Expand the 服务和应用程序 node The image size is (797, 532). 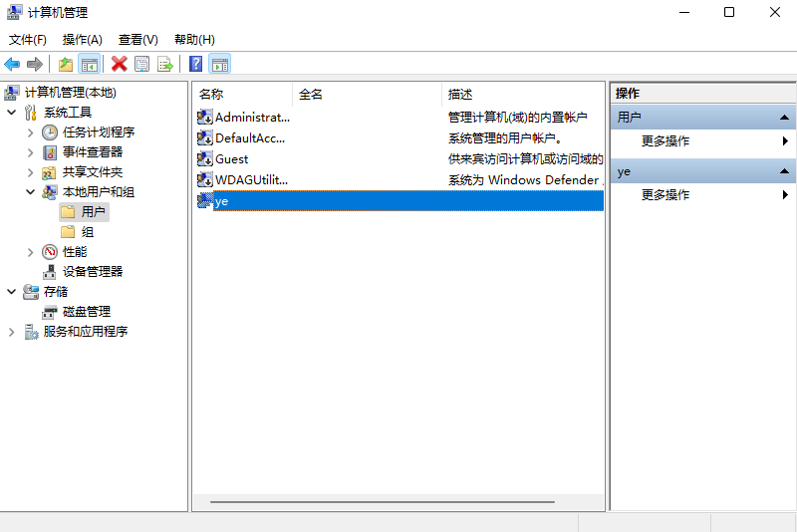pos(12,332)
